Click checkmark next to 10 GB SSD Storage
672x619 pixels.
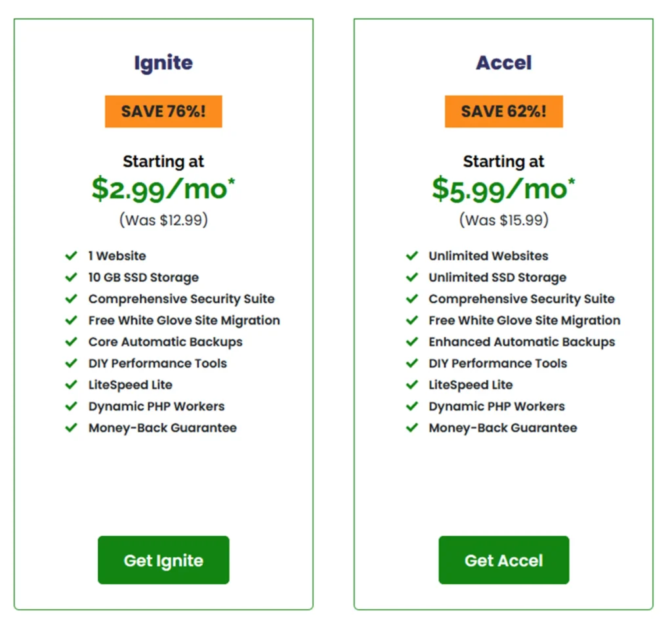tap(71, 278)
